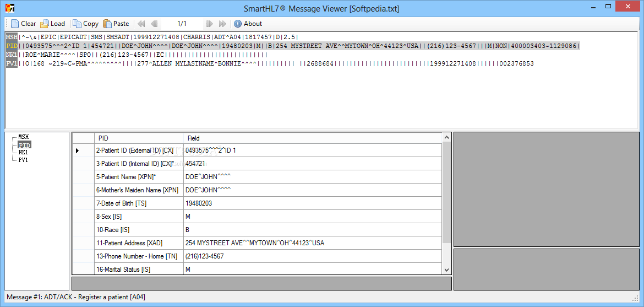The height and width of the screenshot is (307, 644).
Task: Jump to last message arrow
Action: click(x=222, y=24)
